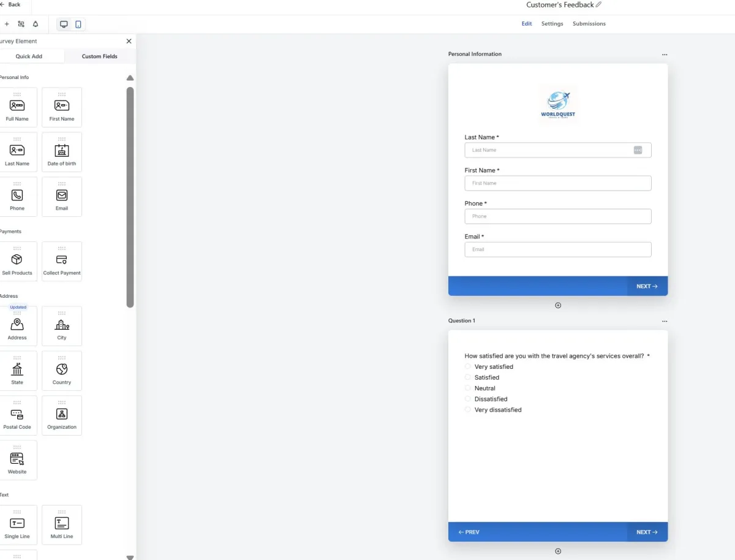Image resolution: width=735 pixels, height=560 pixels.
Task: Add the Single Line text element
Action: coord(17,525)
